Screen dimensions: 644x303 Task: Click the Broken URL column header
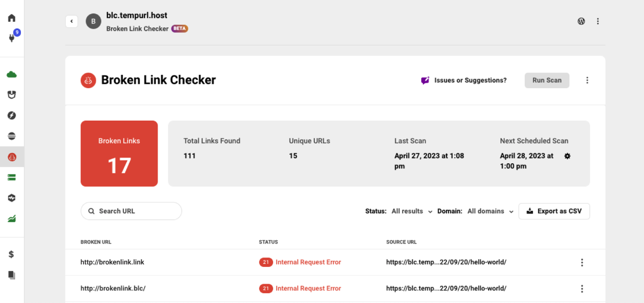point(96,242)
